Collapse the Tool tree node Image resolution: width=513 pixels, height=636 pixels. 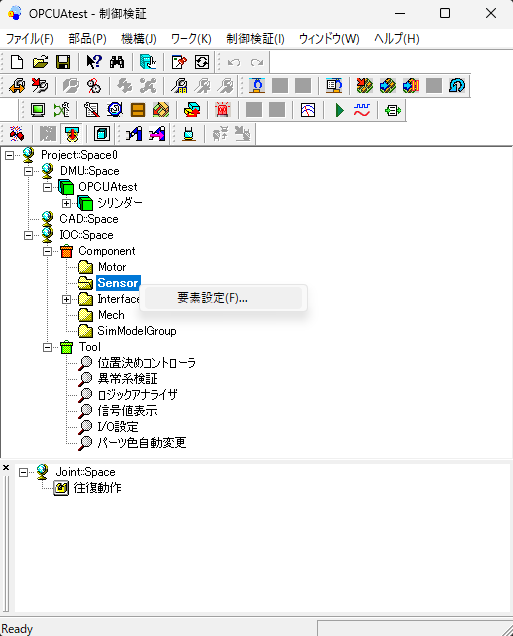click(47, 348)
